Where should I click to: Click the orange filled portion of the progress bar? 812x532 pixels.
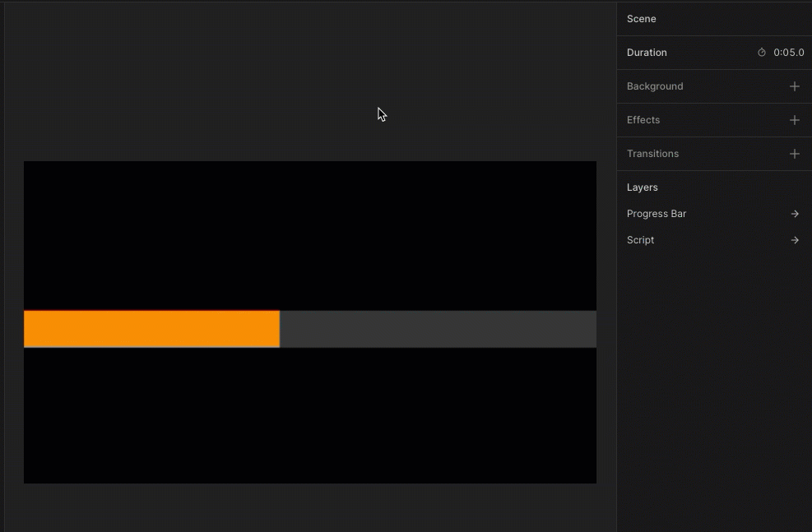(152, 328)
